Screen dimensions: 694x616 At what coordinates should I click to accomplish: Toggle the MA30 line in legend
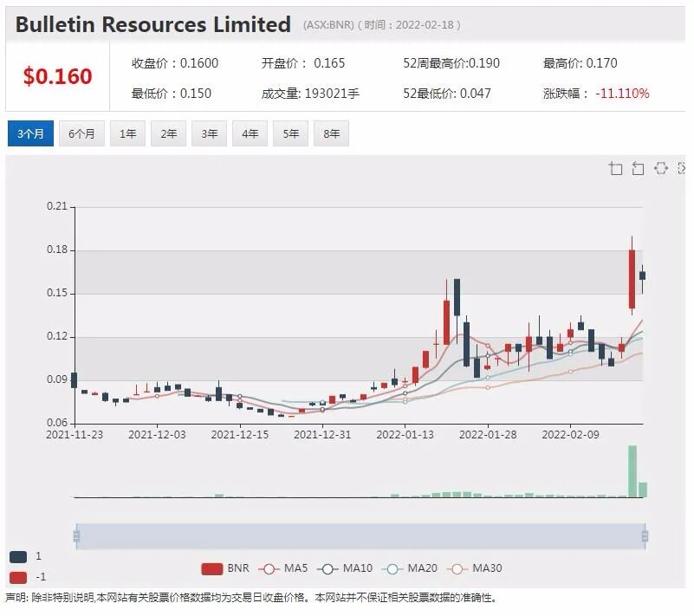[x=474, y=568]
